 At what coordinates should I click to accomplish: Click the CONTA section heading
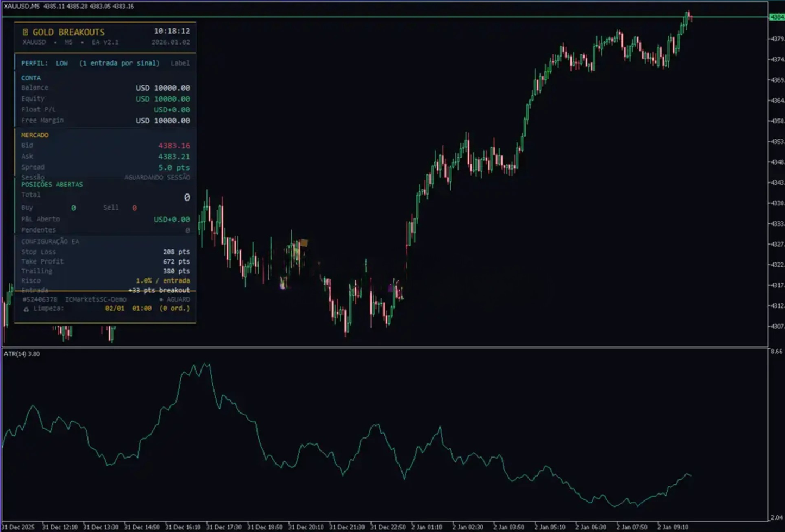(31, 78)
